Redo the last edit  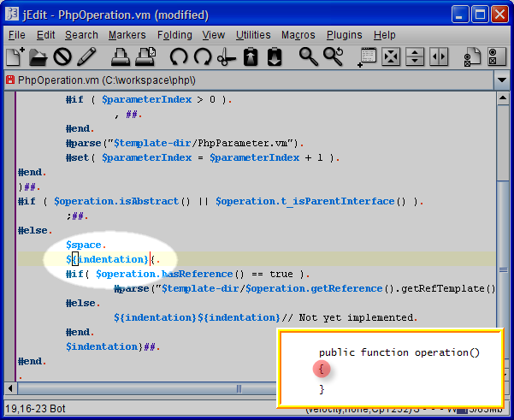(x=203, y=56)
